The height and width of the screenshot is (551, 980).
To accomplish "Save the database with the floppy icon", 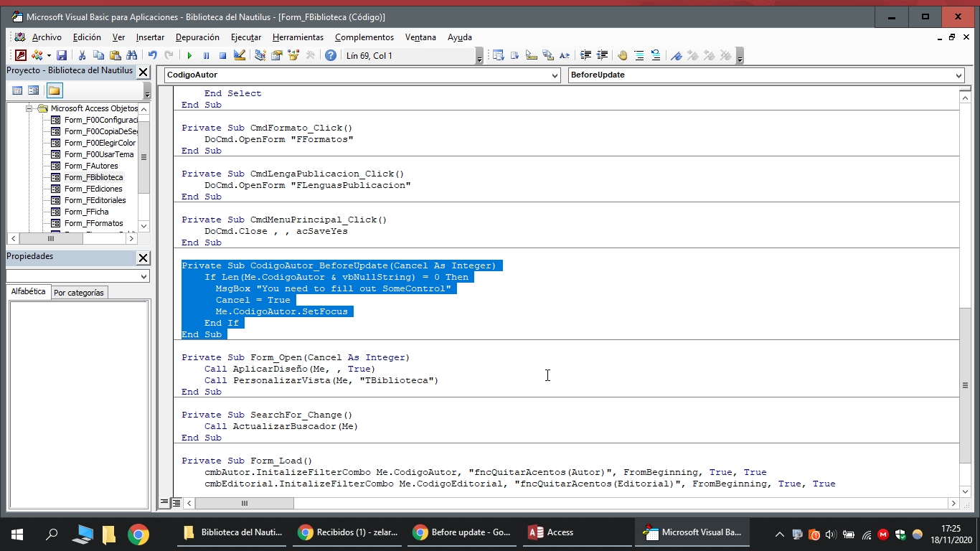I will coord(62,55).
